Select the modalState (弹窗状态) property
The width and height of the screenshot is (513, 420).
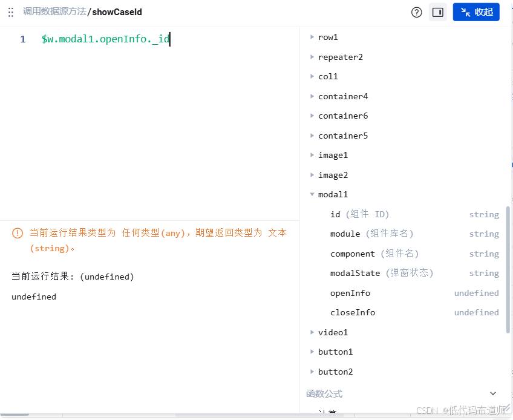click(x=414, y=273)
